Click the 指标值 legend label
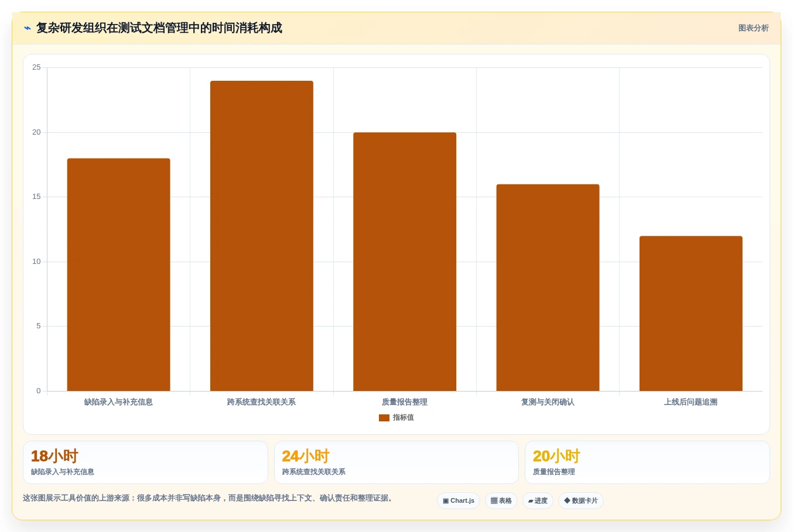Screen dimensions: 793x532 tap(403, 418)
